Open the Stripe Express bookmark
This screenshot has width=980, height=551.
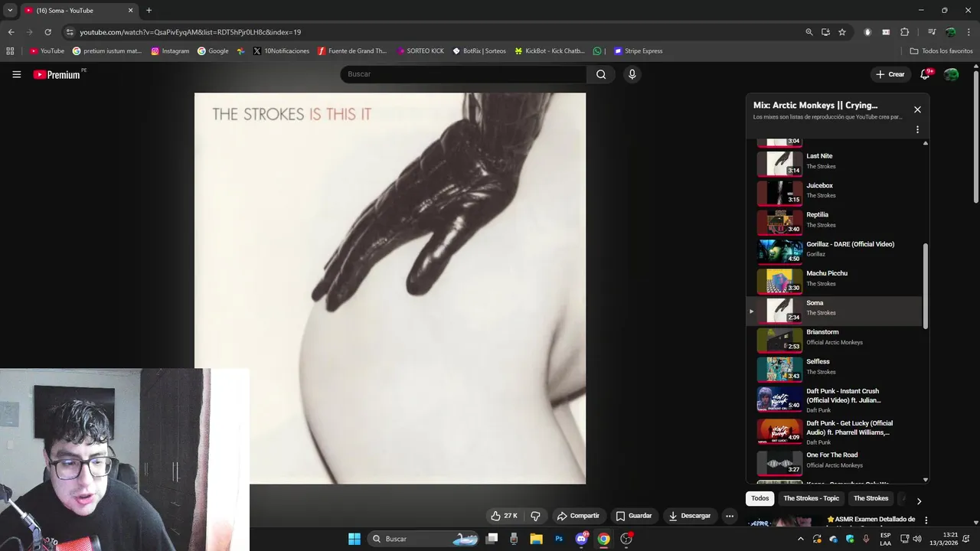tap(638, 51)
